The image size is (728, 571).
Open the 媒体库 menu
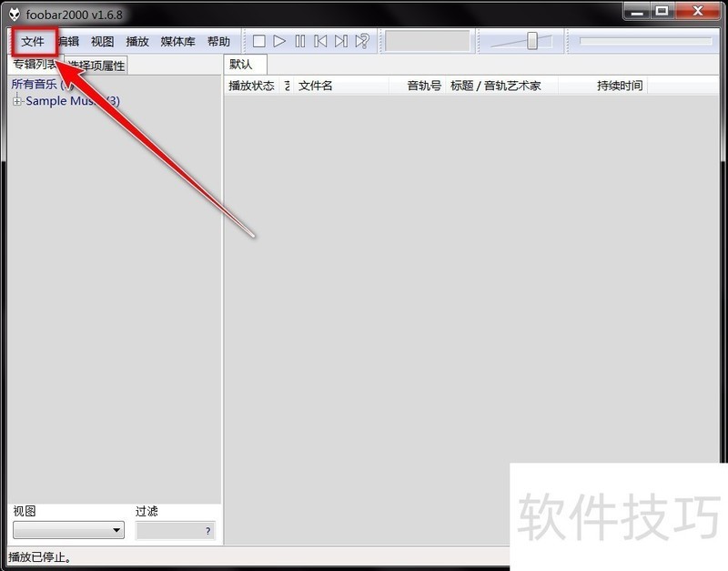tap(177, 41)
